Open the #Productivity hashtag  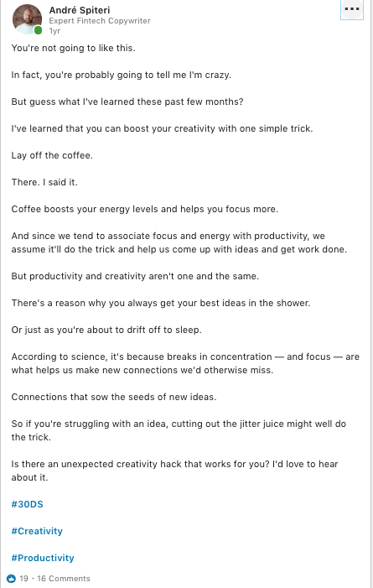[x=43, y=558]
